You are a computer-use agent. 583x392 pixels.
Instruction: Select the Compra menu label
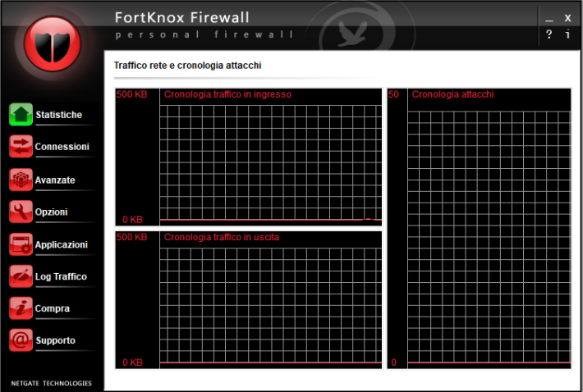point(52,308)
